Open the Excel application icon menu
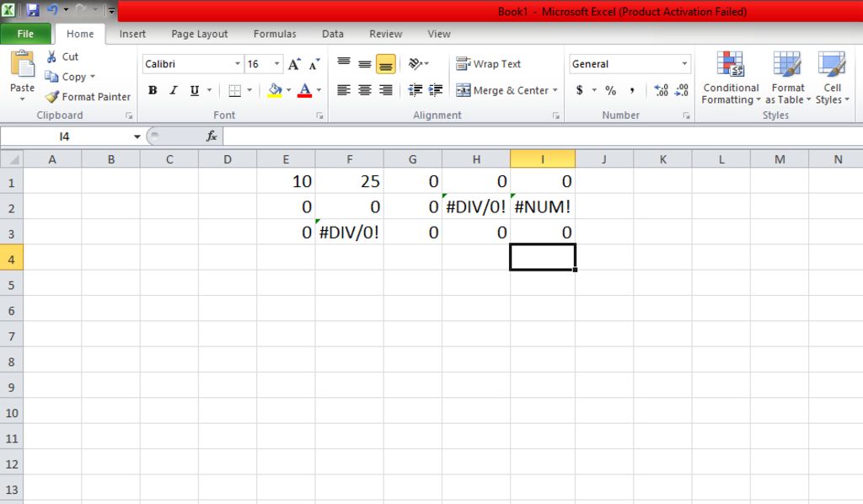863x504 pixels. [8, 9]
